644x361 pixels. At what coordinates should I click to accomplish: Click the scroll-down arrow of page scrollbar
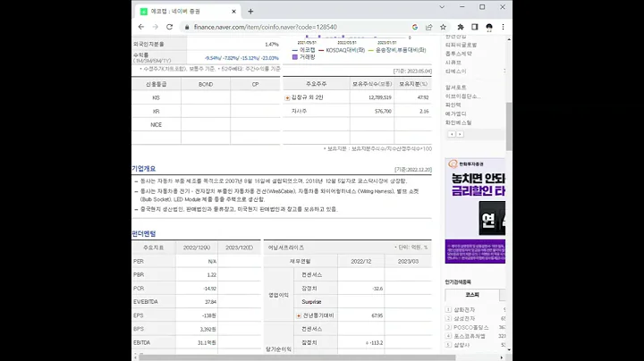point(509,350)
